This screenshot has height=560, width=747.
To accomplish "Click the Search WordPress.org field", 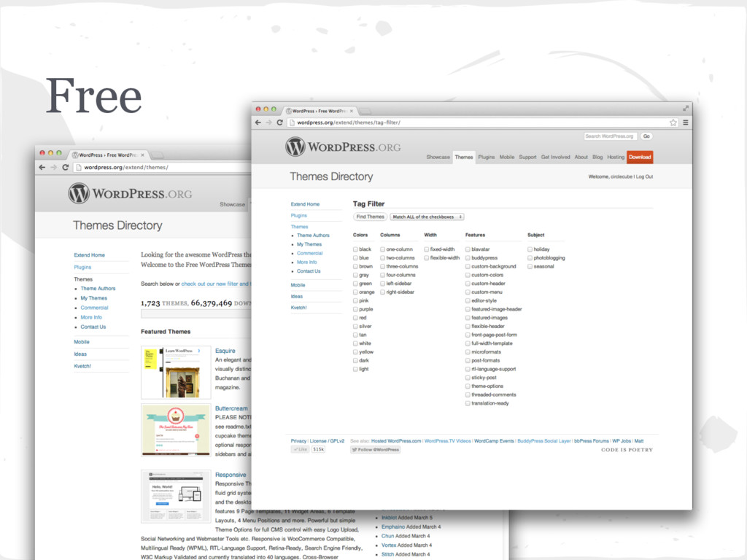I will [x=611, y=136].
